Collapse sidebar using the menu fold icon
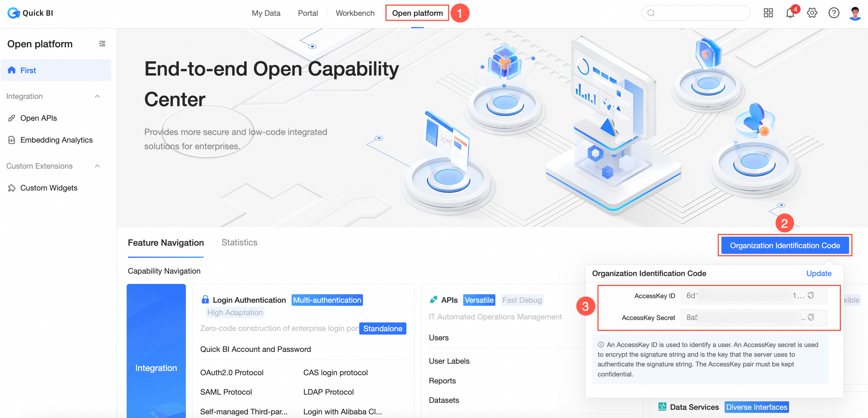Image resolution: width=868 pixels, height=418 pixels. coord(102,44)
